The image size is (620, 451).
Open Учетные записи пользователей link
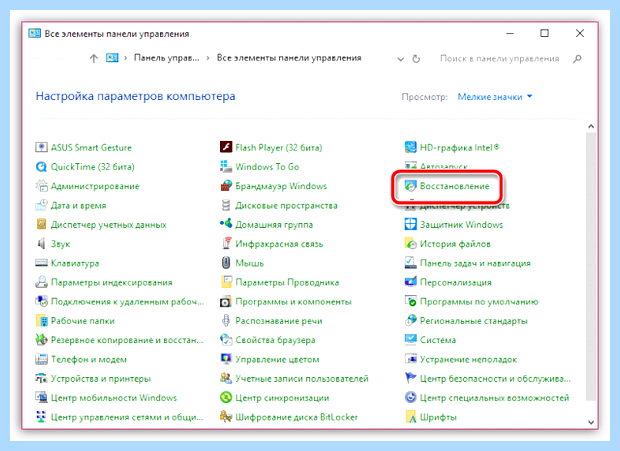click(x=302, y=379)
